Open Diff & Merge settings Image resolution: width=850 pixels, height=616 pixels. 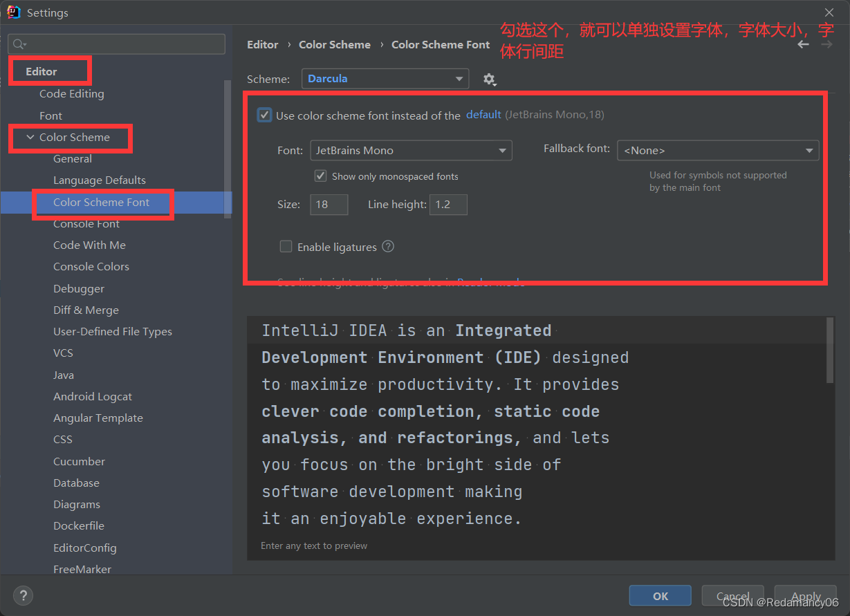[86, 310]
